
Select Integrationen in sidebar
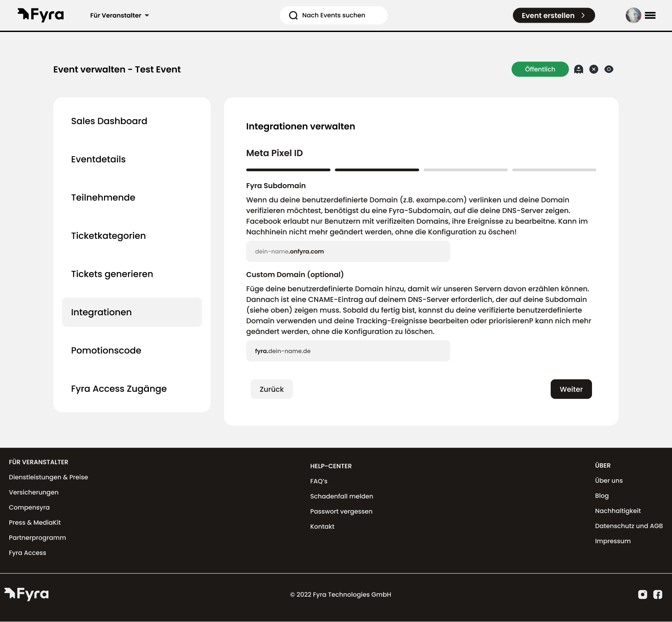coord(132,312)
